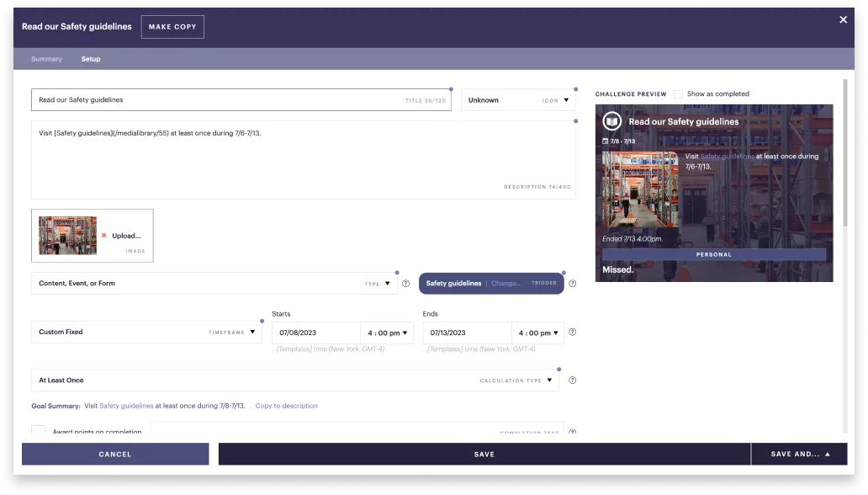Switch to the Setup tab
The image size is (868, 495).
[x=91, y=59]
